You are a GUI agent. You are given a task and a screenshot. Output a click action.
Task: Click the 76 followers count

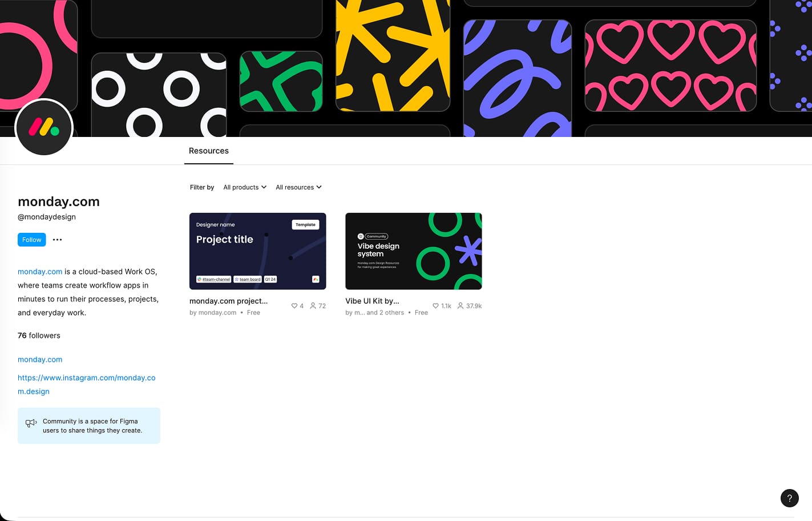coord(38,336)
